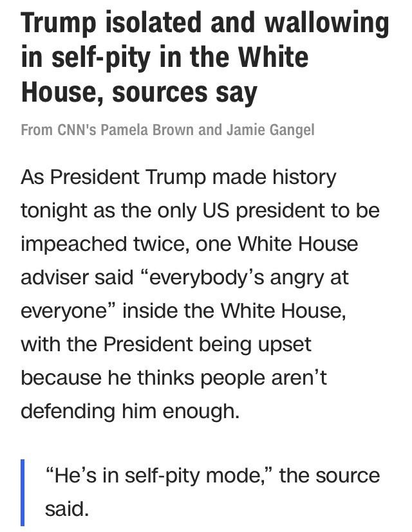The image size is (412, 532).
Task: Click the "From CNN's" byline text
Action: [58, 130]
